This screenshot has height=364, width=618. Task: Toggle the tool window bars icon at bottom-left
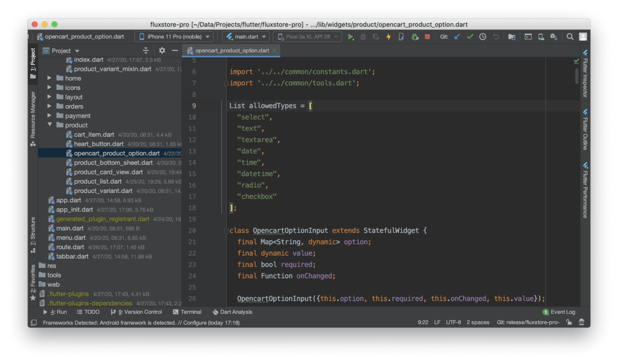click(x=33, y=323)
